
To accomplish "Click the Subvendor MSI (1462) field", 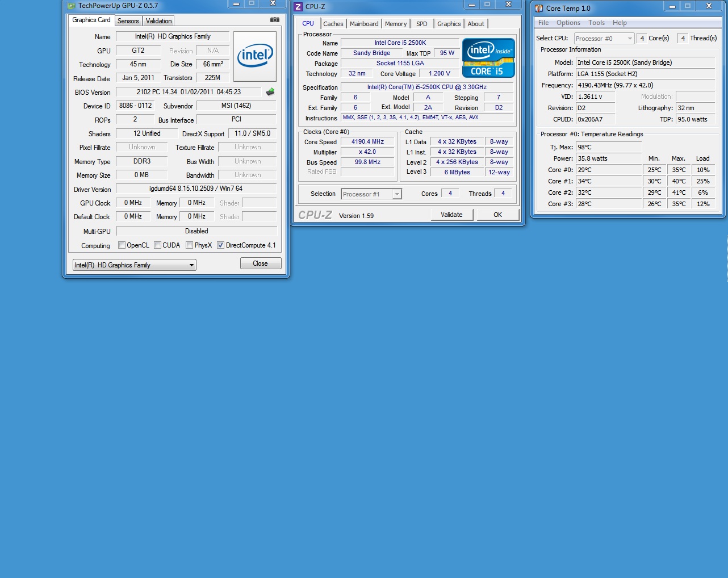I will coord(236,106).
